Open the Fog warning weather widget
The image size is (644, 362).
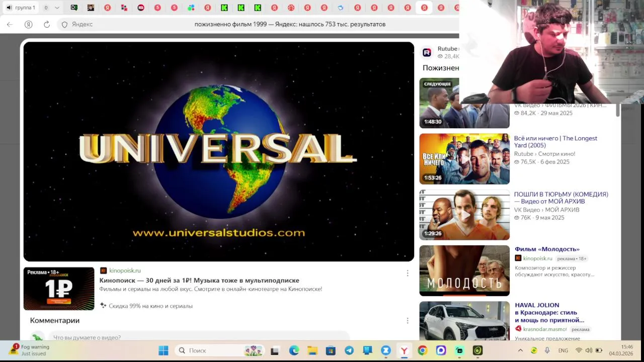[29, 350]
